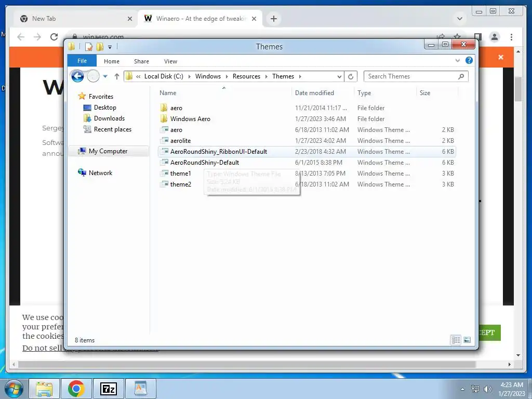Image resolution: width=532 pixels, height=399 pixels.
Task: Select Favorites in the navigation pane
Action: (x=101, y=96)
